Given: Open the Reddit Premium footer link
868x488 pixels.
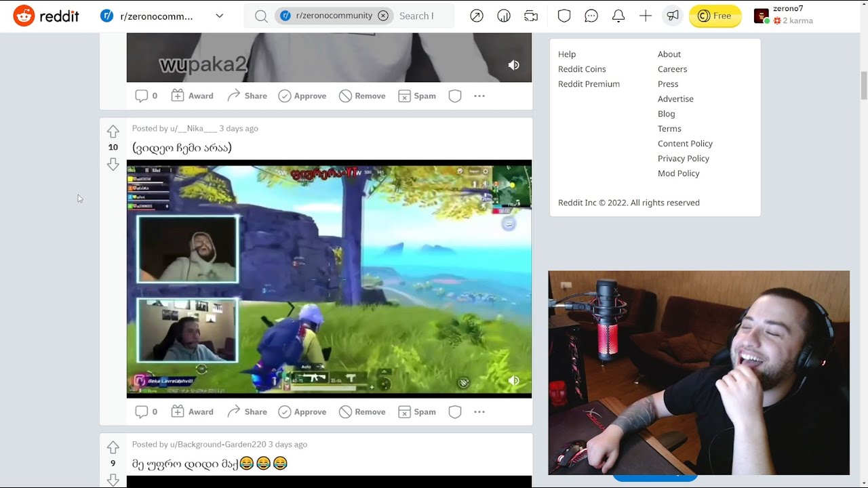Looking at the screenshot, I should pyautogui.click(x=589, y=84).
